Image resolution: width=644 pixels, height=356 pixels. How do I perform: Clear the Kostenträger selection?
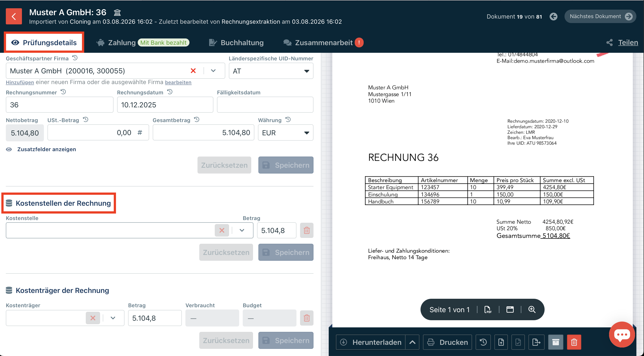(x=93, y=318)
